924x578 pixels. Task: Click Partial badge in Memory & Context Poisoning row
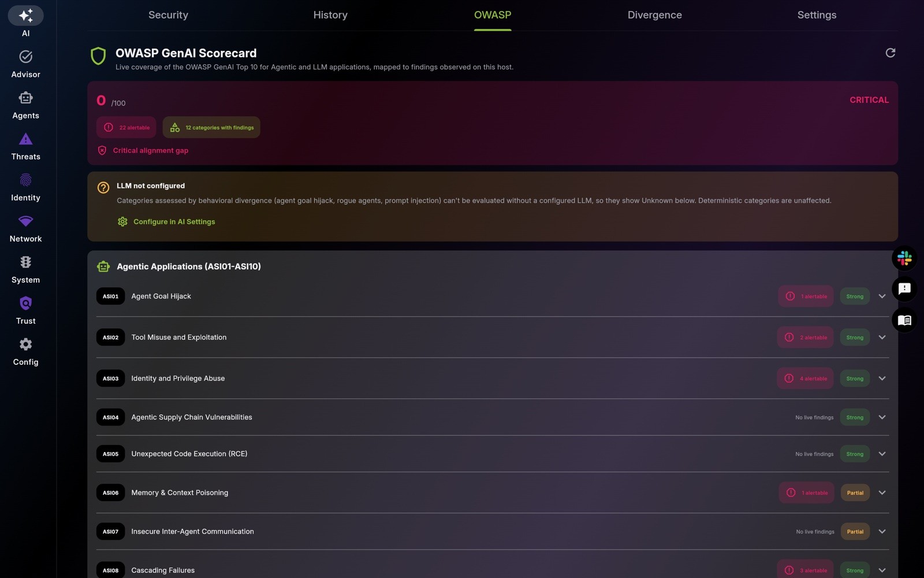pyautogui.click(x=855, y=492)
